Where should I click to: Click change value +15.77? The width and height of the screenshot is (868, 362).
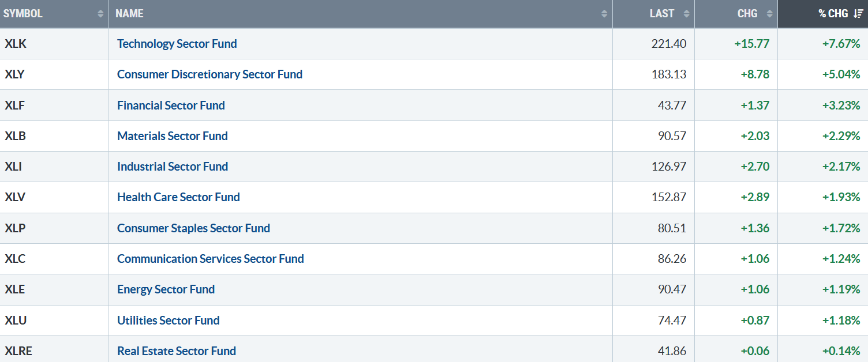coord(752,44)
